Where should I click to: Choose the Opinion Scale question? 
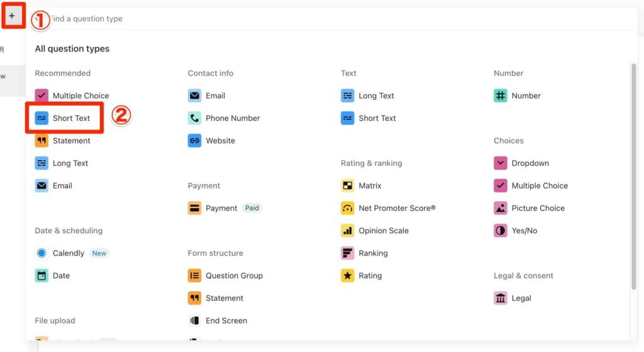pyautogui.click(x=383, y=231)
